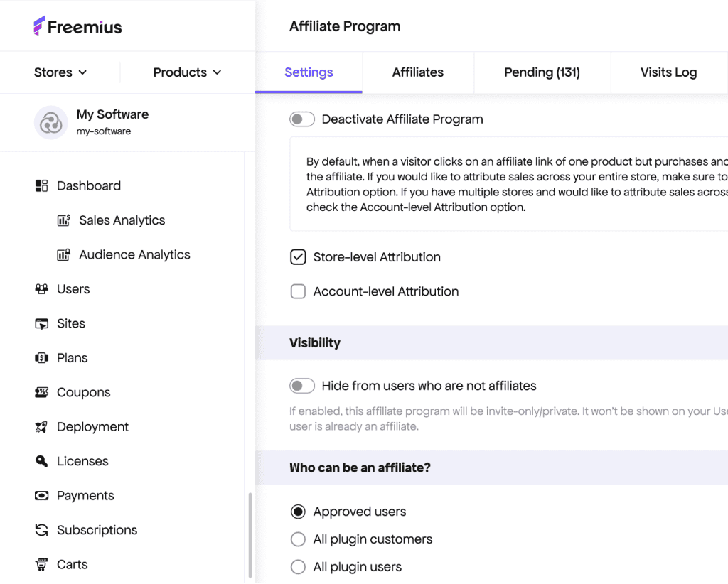Click the My Software product avatar

pyautogui.click(x=50, y=123)
